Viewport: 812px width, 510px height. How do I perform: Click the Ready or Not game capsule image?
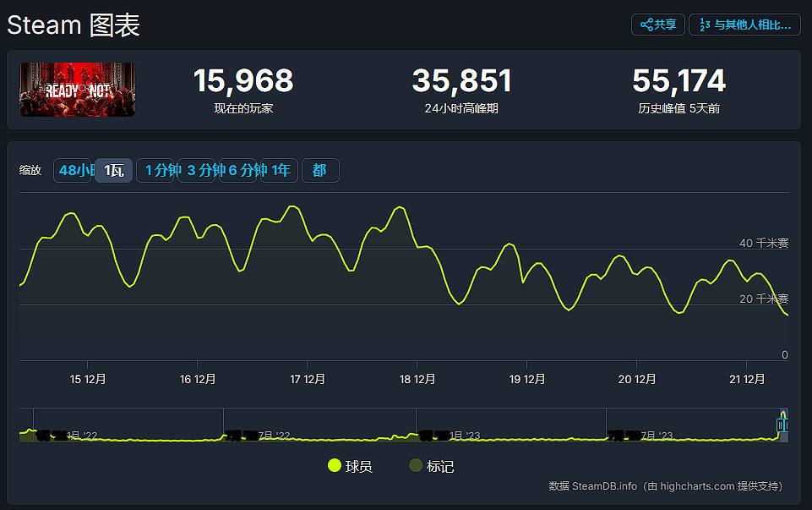[x=77, y=90]
